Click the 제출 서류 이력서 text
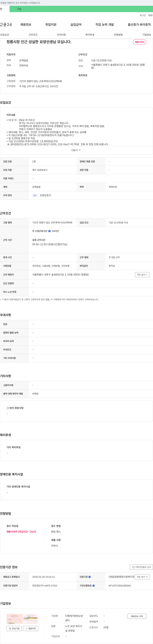Viewport: 153px width, 644px height. click(x=54, y=546)
